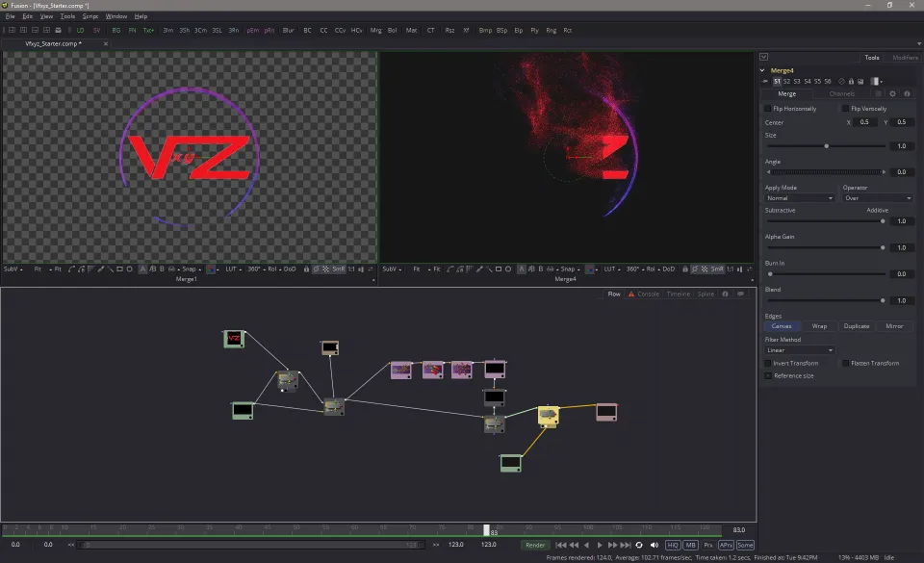
Task: Open the SubV dropdown in the left viewer
Action: [x=13, y=269]
